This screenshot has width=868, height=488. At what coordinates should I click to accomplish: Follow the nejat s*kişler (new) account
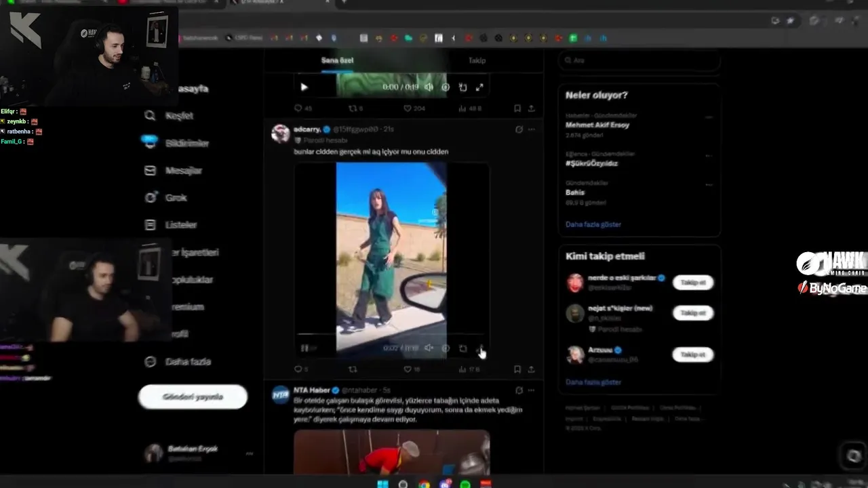(x=693, y=313)
